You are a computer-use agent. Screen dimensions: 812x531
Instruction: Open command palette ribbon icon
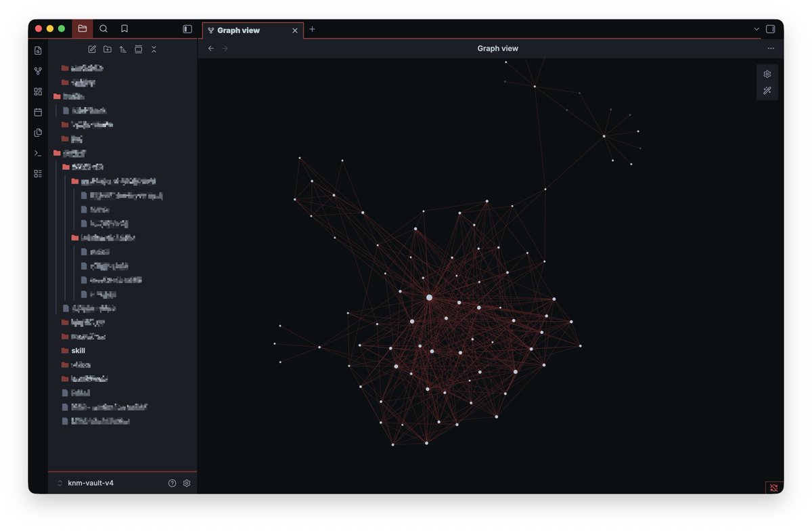pyautogui.click(x=38, y=153)
